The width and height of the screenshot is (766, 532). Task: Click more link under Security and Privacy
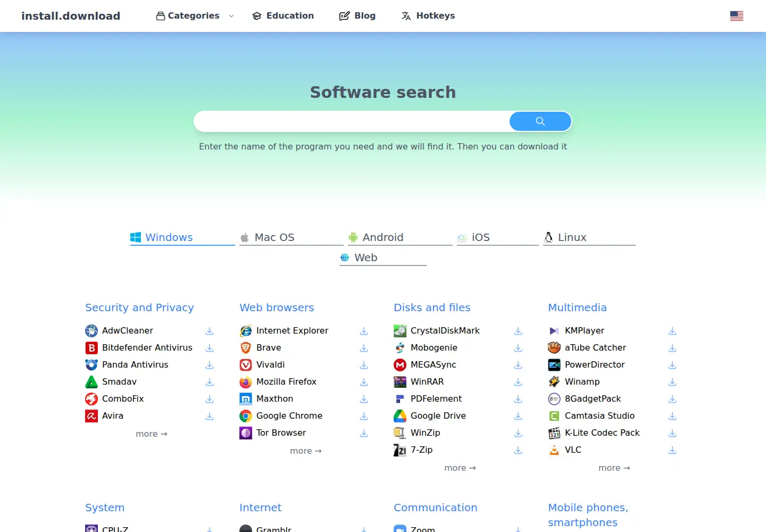(x=152, y=434)
